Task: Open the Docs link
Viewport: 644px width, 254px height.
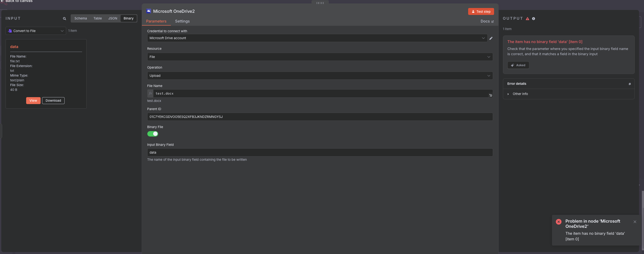Action: pyautogui.click(x=487, y=21)
